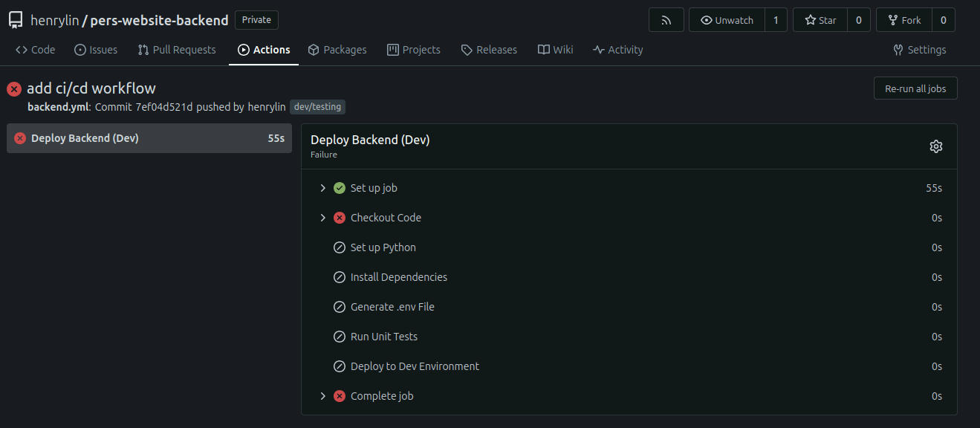
Task: Open the Releases tab
Action: point(489,50)
